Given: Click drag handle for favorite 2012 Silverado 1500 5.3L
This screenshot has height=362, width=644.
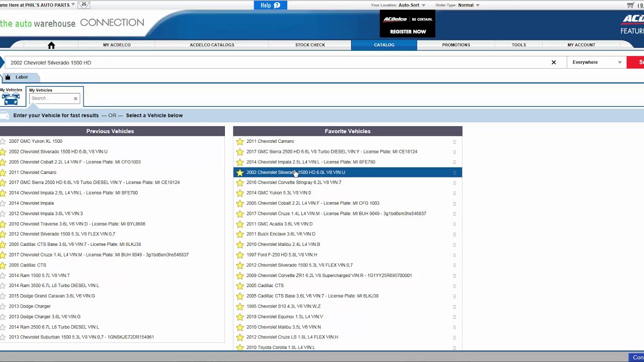Looking at the screenshot, I should tap(454, 265).
